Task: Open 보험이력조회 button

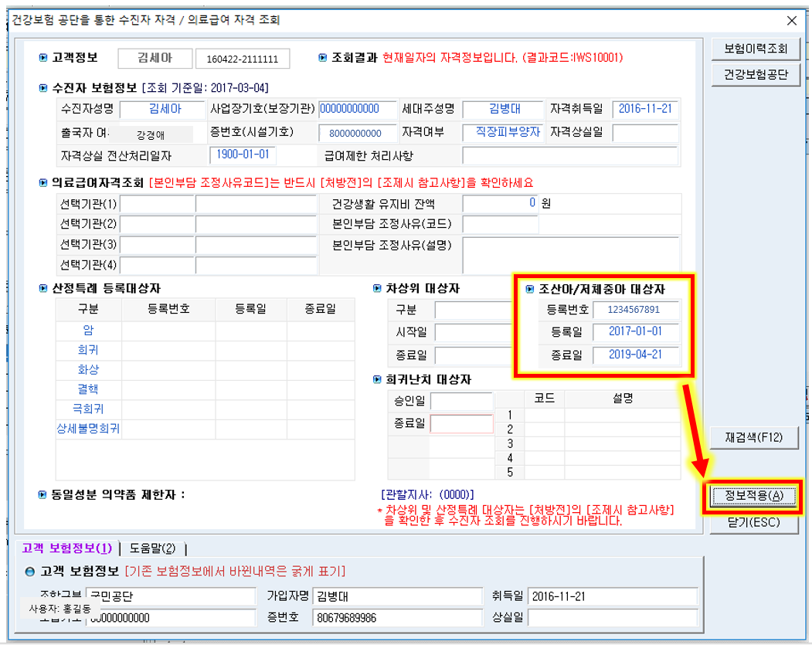Action: 755,49
